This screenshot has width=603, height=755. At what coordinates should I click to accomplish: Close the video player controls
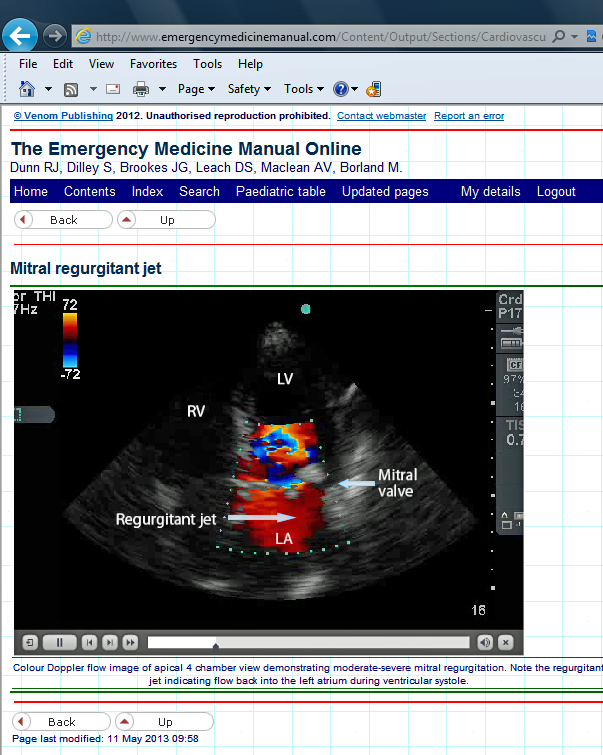click(x=506, y=642)
